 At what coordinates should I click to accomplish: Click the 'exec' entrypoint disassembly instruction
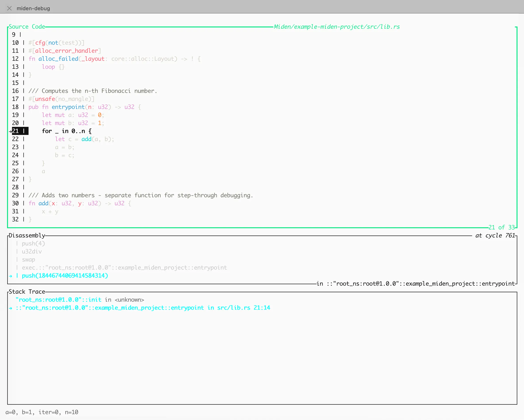(x=124, y=267)
